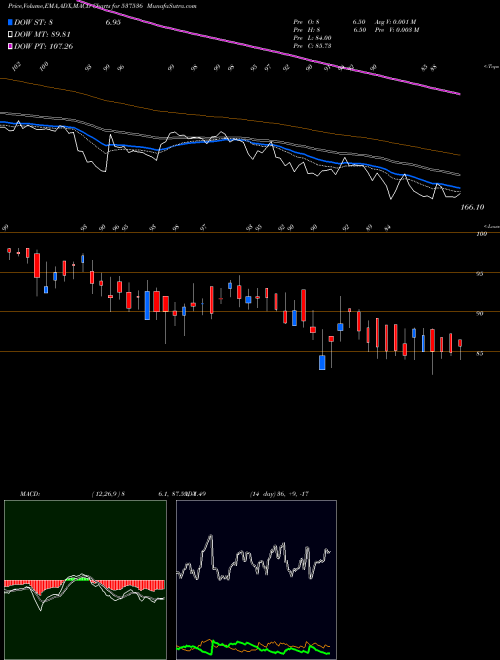The width and height of the screenshot is (500, 660).
Task: Click the 'Avg V: 0.001 M' volume text
Action: (396, 21)
